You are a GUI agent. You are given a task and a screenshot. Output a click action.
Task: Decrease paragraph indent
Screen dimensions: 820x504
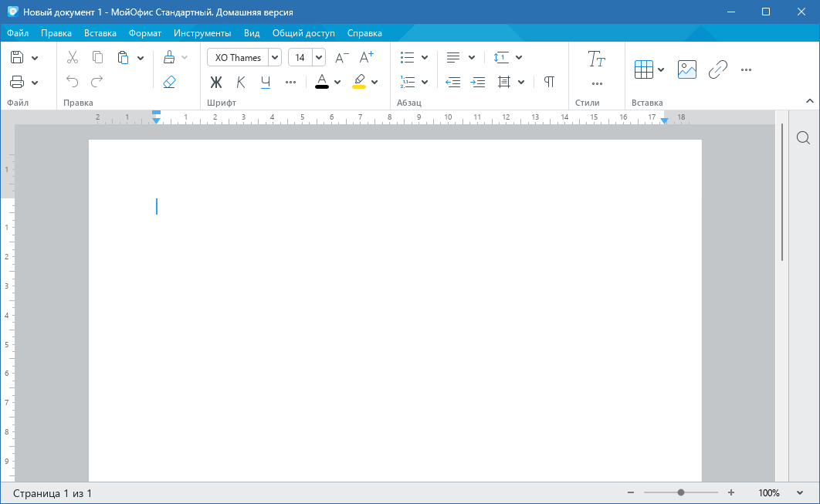(x=453, y=82)
